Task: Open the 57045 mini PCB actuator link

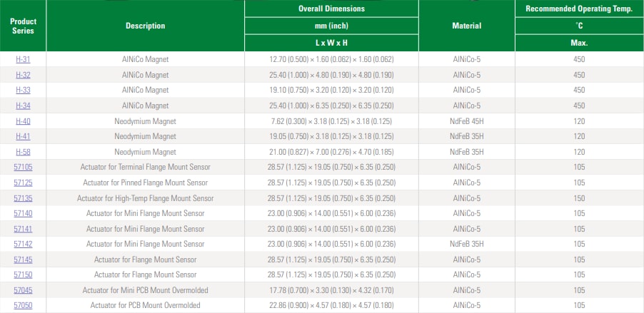Action: 23,290
